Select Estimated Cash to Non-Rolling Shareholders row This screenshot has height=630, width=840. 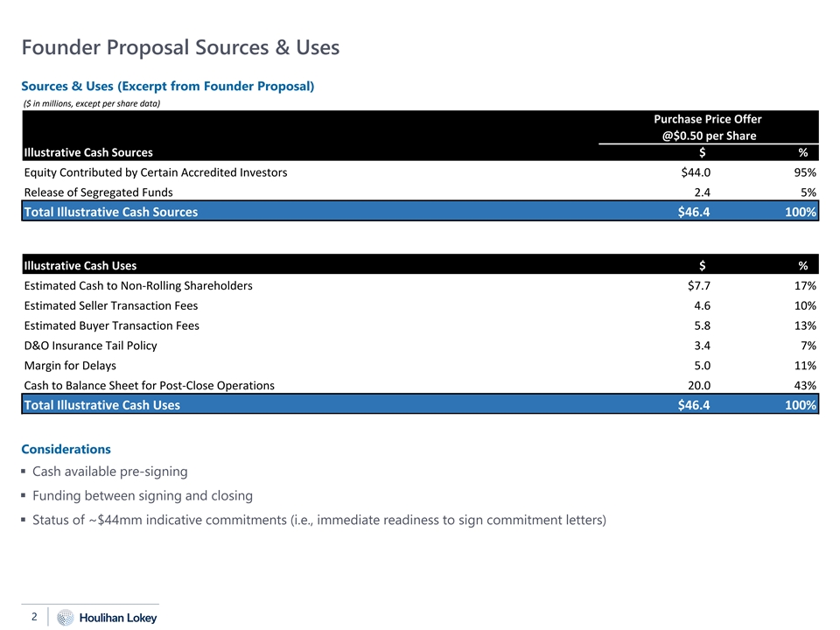(138, 285)
